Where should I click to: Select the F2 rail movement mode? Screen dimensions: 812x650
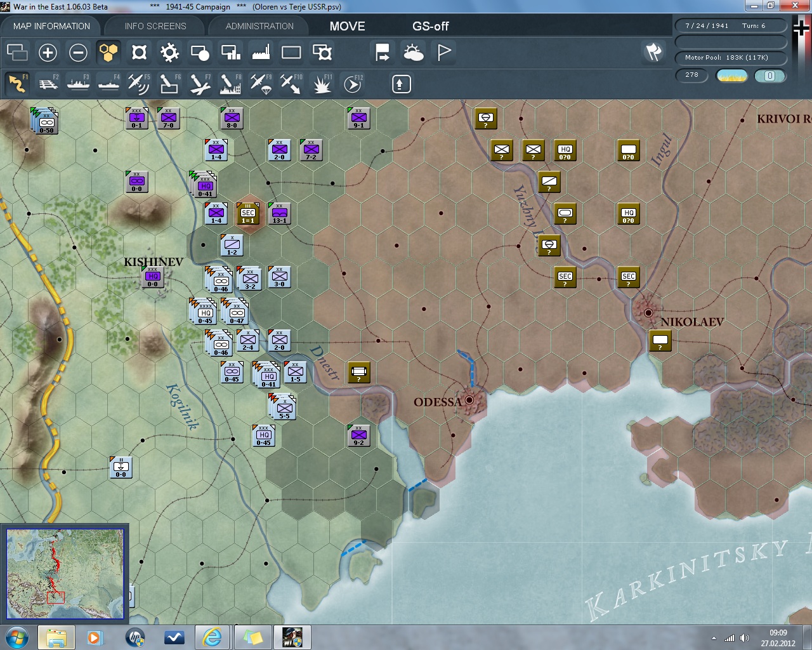click(x=48, y=84)
